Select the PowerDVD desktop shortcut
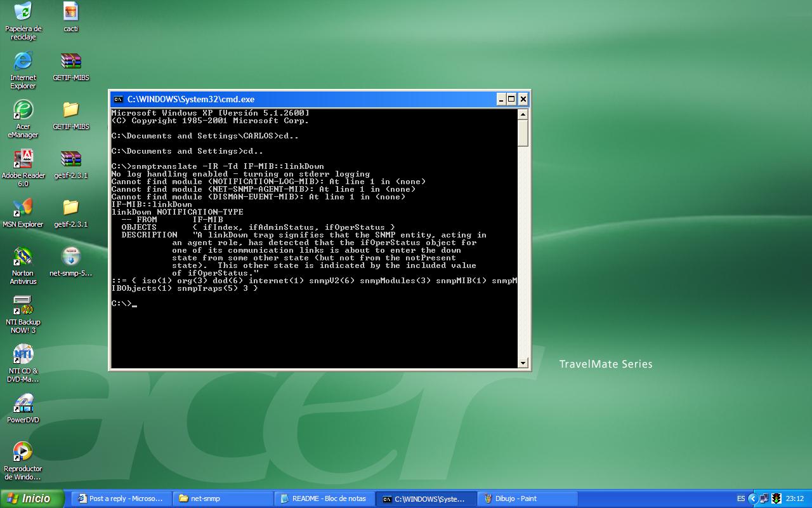 click(23, 408)
